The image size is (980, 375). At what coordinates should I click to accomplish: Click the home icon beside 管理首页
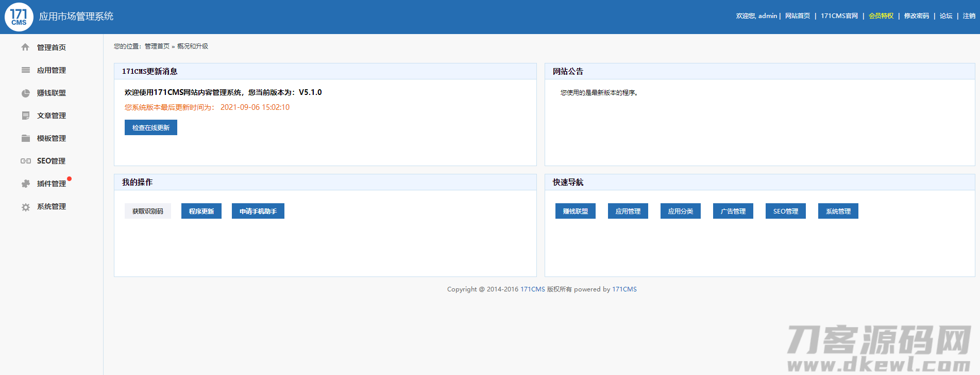[x=25, y=47]
